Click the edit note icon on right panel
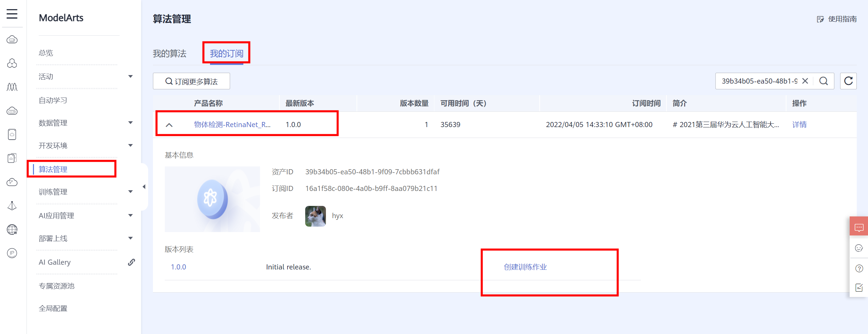This screenshot has width=868, height=334. [859, 288]
